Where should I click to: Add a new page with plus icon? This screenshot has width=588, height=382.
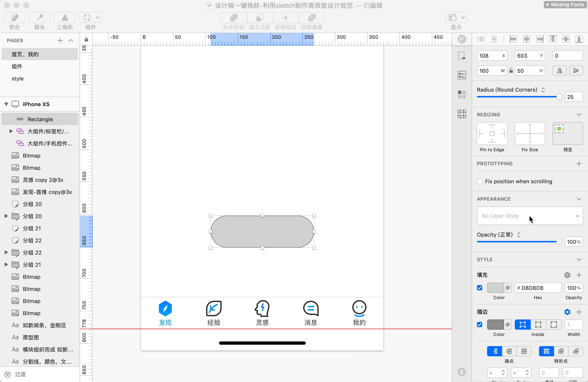(x=60, y=40)
